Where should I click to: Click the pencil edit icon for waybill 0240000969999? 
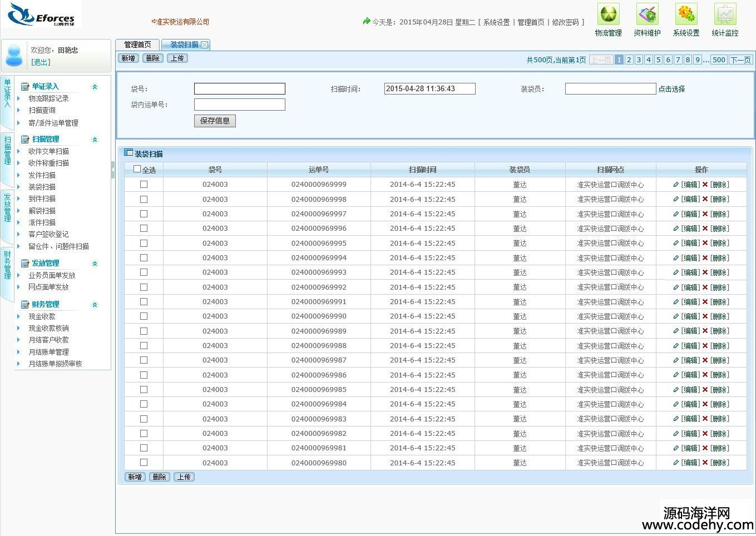point(676,185)
